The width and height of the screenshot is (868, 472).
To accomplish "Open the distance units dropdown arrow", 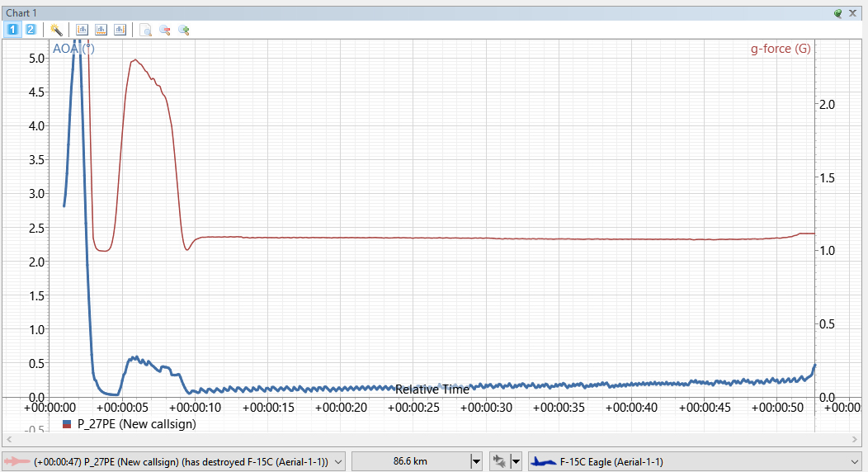I will [475, 461].
